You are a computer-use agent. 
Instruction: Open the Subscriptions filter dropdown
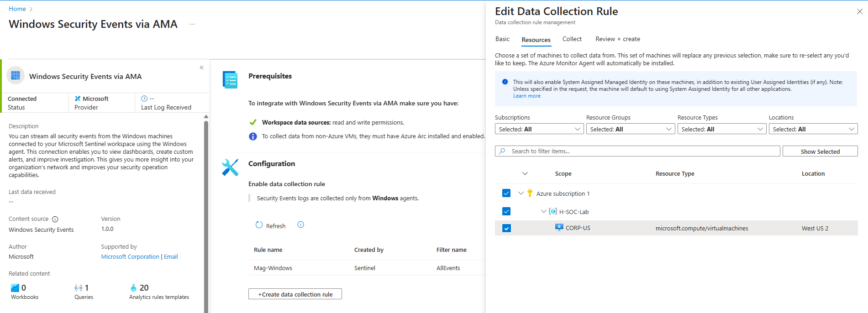[x=539, y=129]
